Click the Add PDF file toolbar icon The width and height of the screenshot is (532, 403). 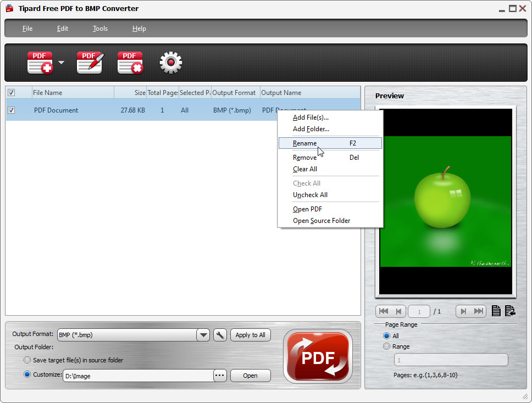click(40, 63)
